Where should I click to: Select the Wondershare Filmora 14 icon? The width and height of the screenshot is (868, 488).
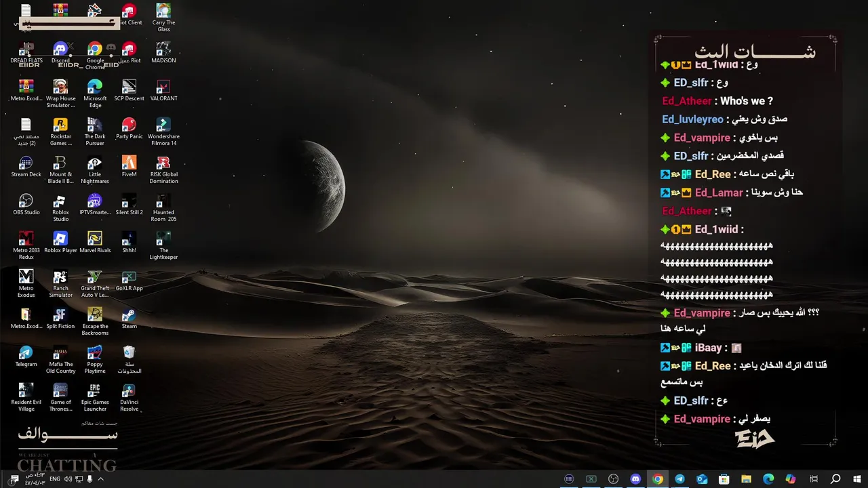pyautogui.click(x=163, y=131)
